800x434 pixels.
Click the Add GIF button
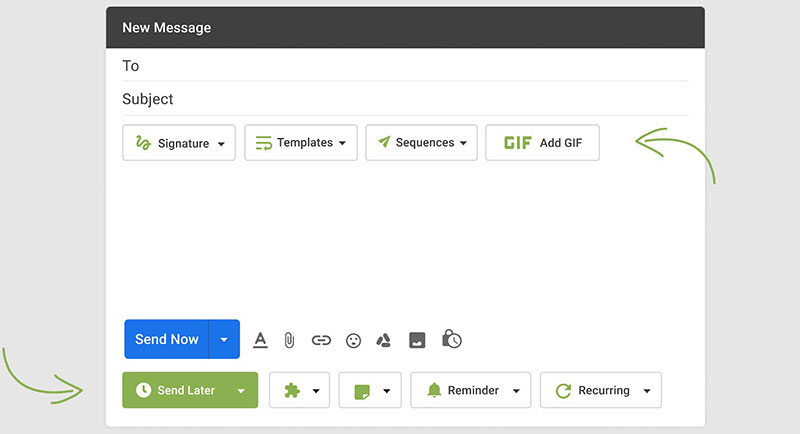point(542,143)
